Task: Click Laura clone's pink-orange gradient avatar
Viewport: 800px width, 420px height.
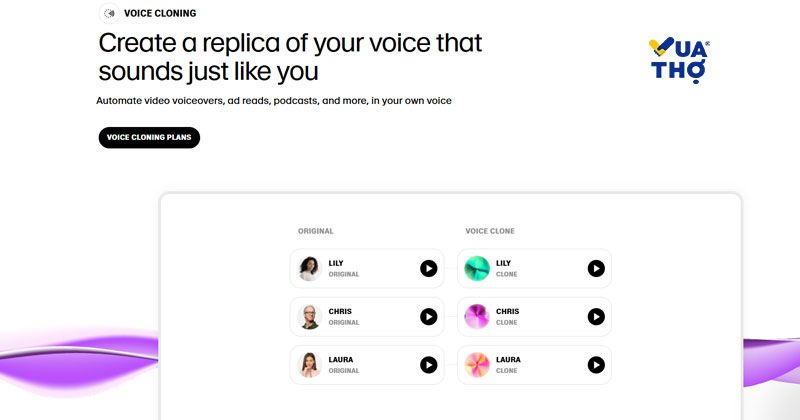Action: [477, 365]
